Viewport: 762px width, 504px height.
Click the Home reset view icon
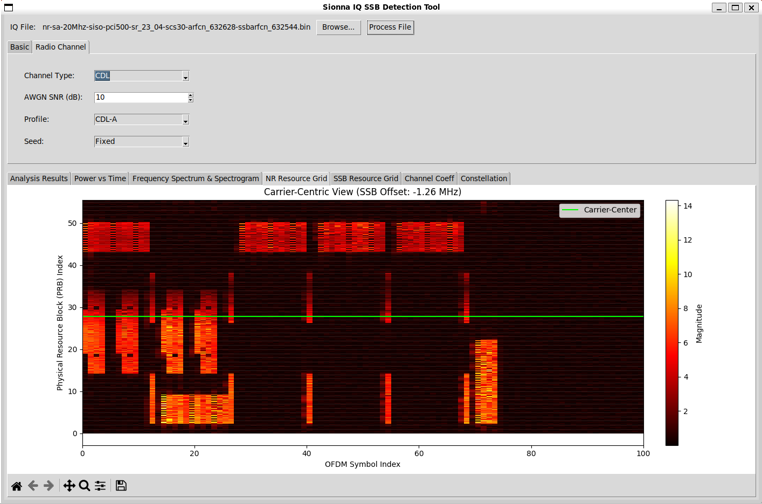[x=16, y=486]
